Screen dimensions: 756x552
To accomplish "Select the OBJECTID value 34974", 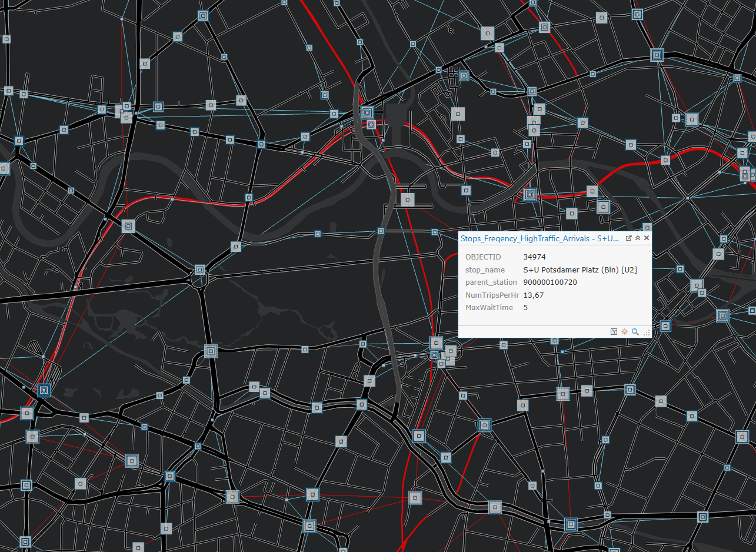I will pyautogui.click(x=534, y=257).
